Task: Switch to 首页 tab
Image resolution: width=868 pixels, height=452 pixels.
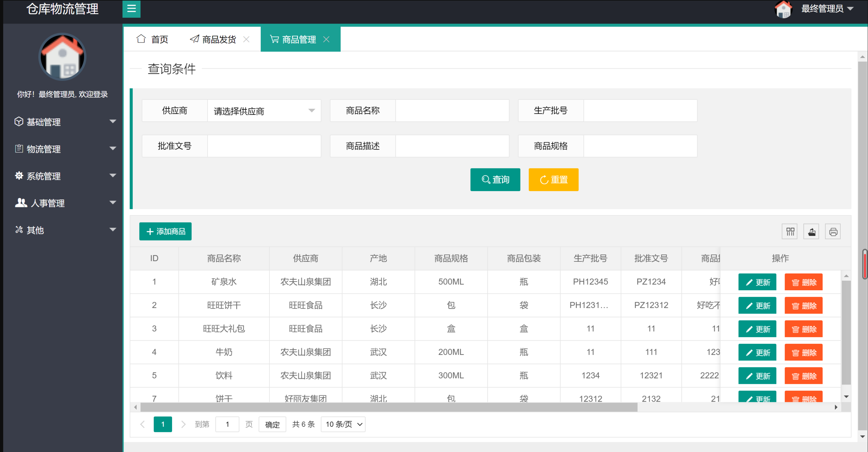Action: point(152,40)
